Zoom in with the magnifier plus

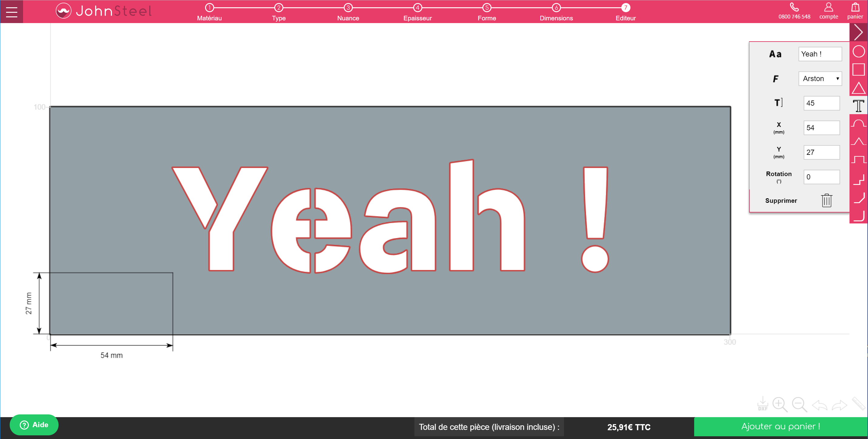click(780, 404)
